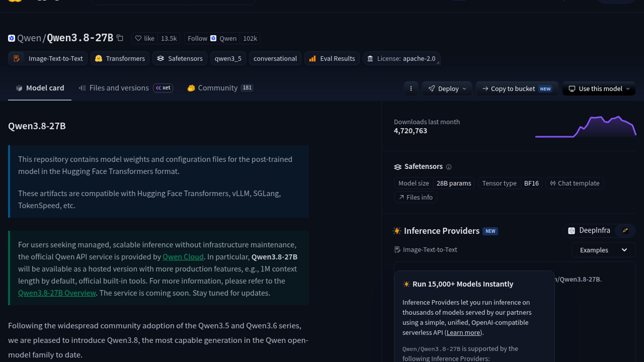Screen dimensions: 644x362
Task: Open the Qwen organization link in title
Action: click(29, 38)
